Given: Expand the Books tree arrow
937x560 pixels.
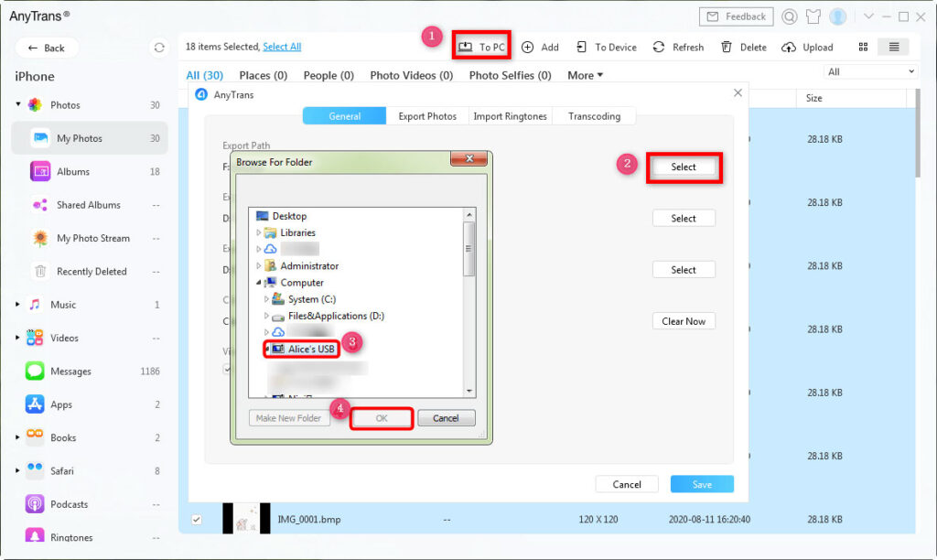Looking at the screenshot, I should (17, 437).
